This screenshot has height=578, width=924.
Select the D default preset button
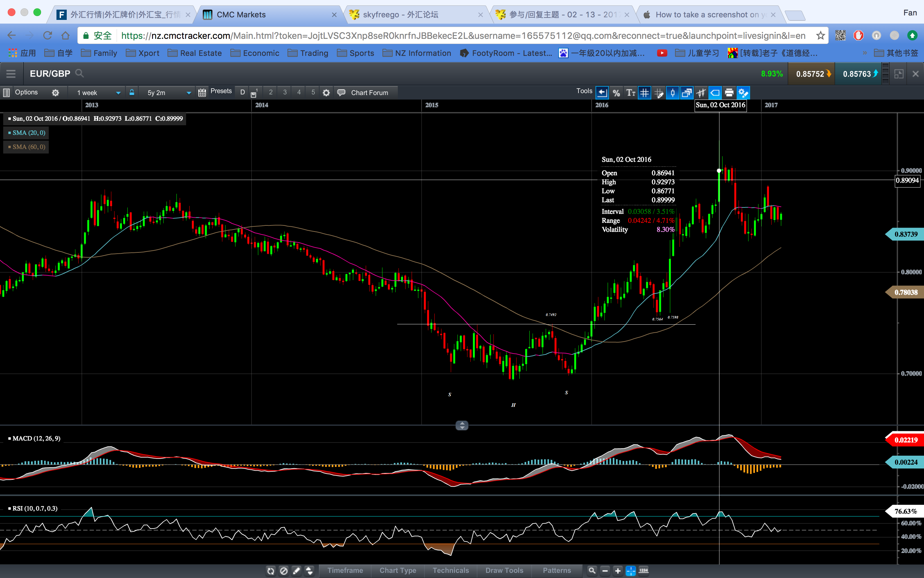[x=243, y=92]
